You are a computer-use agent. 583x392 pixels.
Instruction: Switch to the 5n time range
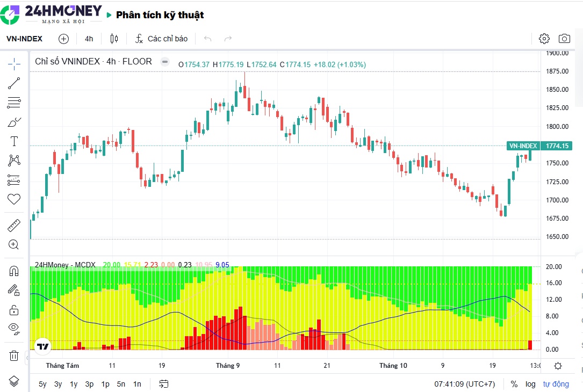point(121,384)
